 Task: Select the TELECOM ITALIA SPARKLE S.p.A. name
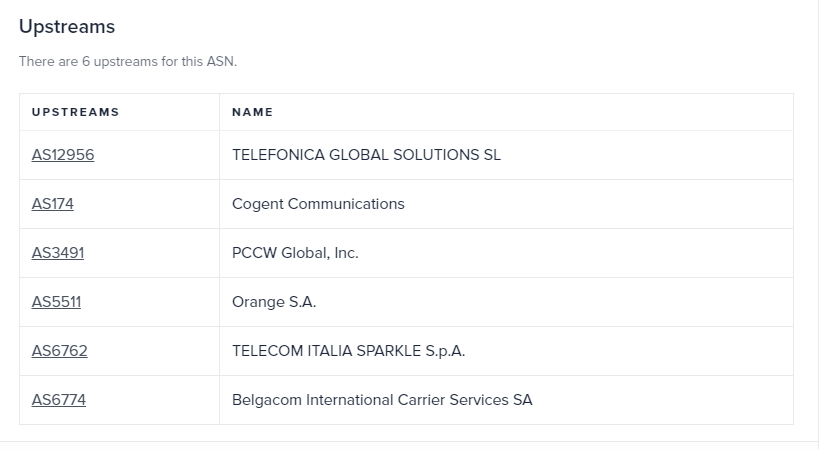(x=348, y=351)
